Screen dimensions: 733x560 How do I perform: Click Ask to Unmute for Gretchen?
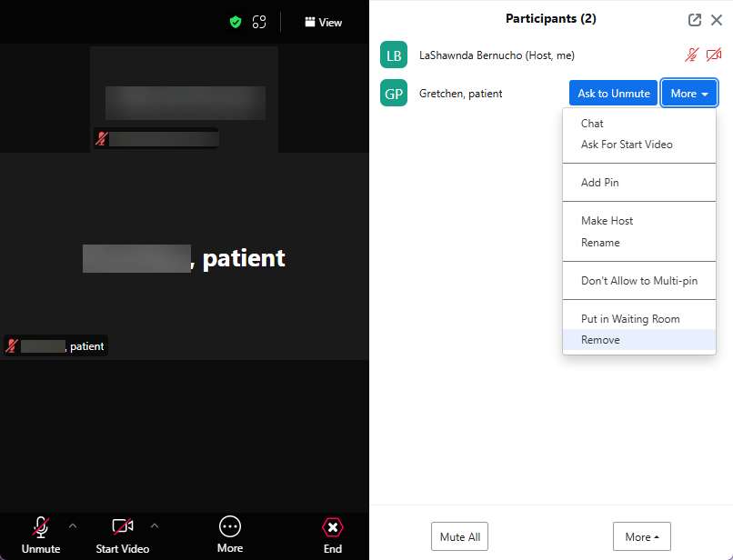click(x=614, y=94)
